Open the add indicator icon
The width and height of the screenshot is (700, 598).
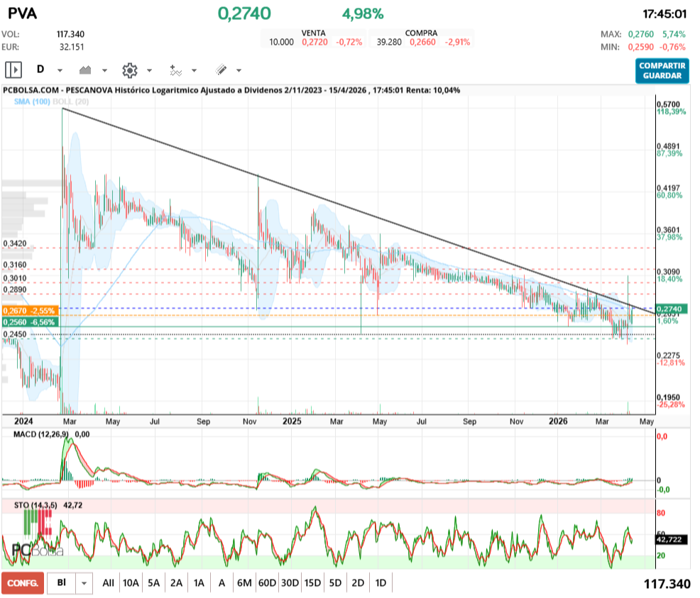pyautogui.click(x=175, y=70)
